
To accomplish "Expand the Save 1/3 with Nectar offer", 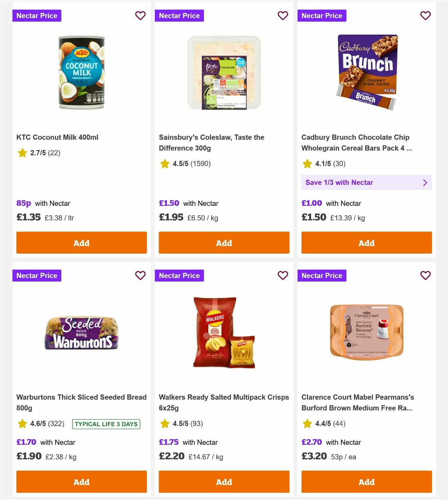I will (x=367, y=182).
